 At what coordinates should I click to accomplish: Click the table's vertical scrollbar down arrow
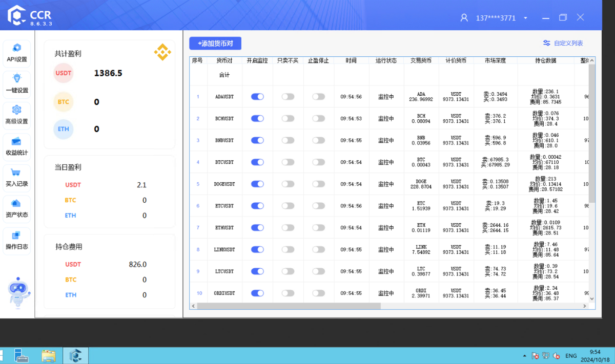[592, 298]
